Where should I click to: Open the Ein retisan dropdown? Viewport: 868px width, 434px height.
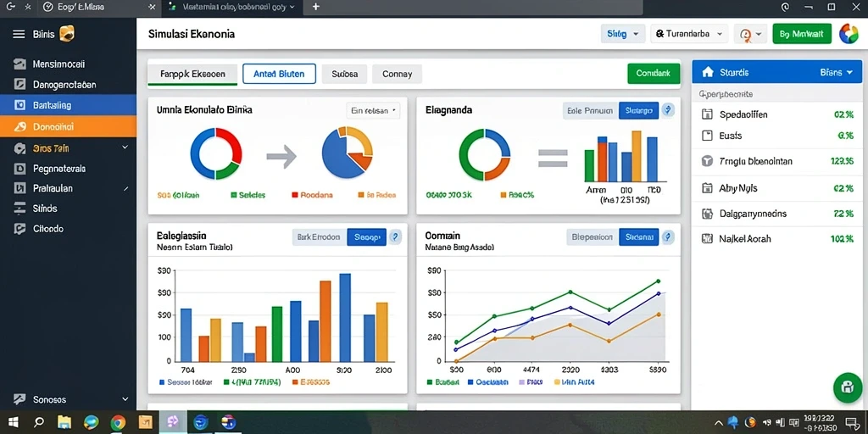point(373,110)
